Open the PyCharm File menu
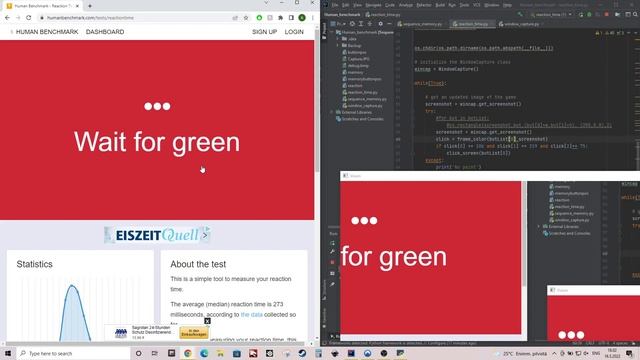The height and width of the screenshot is (360, 640). coord(336,5)
